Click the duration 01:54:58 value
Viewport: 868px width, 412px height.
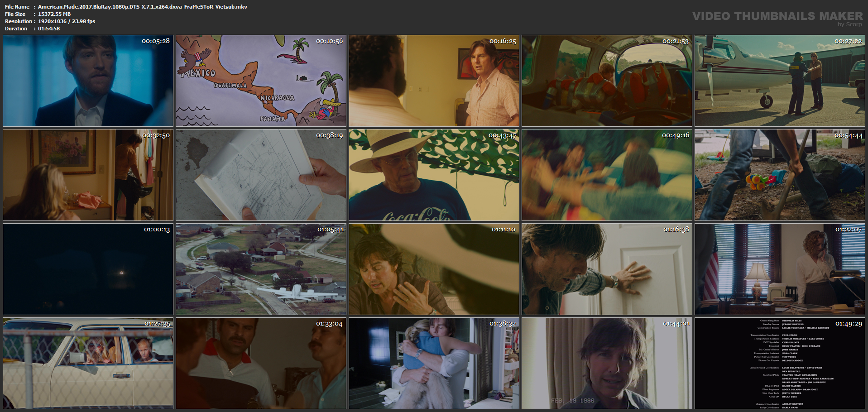pos(49,29)
